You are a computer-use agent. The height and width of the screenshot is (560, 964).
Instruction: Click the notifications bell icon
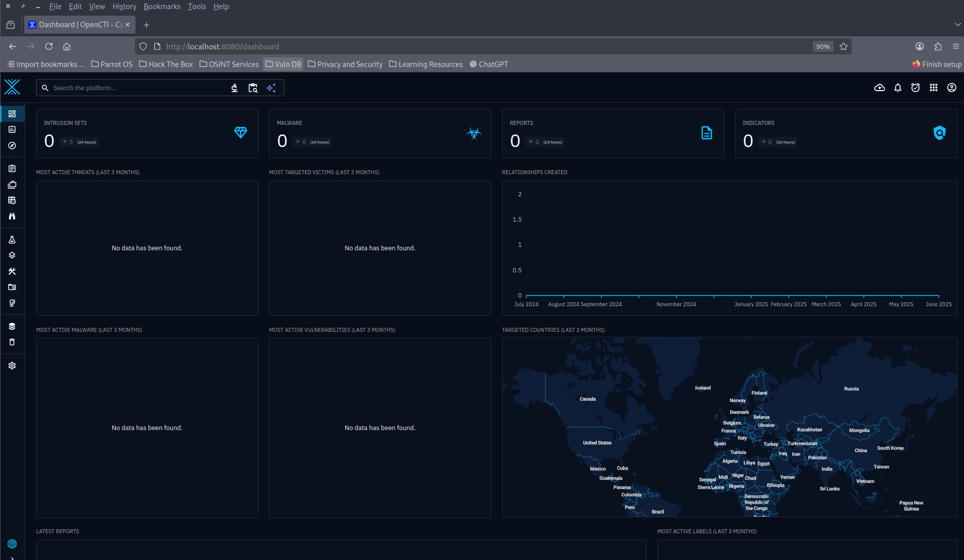(897, 87)
